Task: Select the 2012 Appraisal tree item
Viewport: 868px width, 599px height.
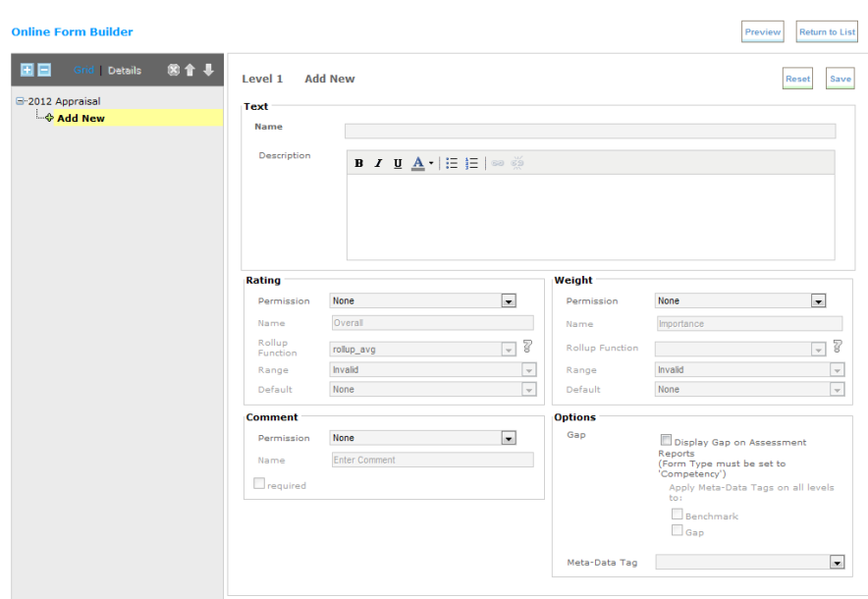Action: (64, 101)
